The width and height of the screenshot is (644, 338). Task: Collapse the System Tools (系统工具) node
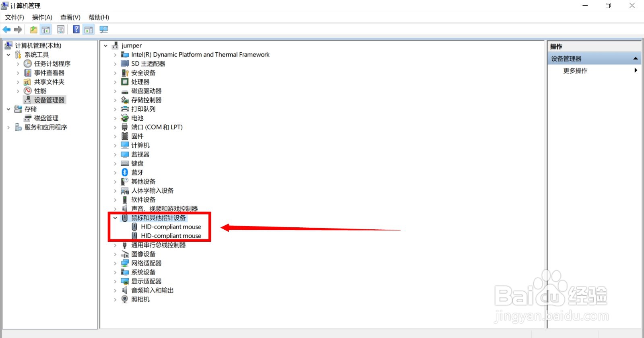click(8, 55)
